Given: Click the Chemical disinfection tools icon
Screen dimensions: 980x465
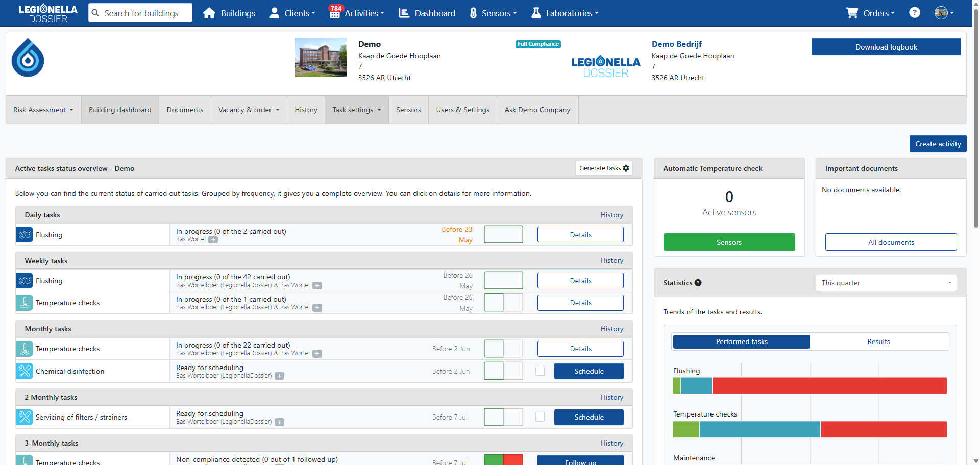Looking at the screenshot, I should coord(24,371).
